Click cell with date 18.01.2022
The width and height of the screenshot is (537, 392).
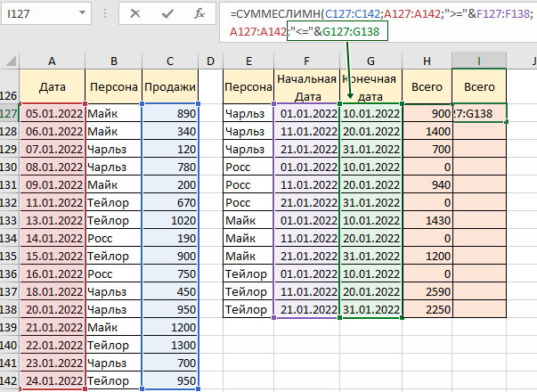(x=52, y=292)
